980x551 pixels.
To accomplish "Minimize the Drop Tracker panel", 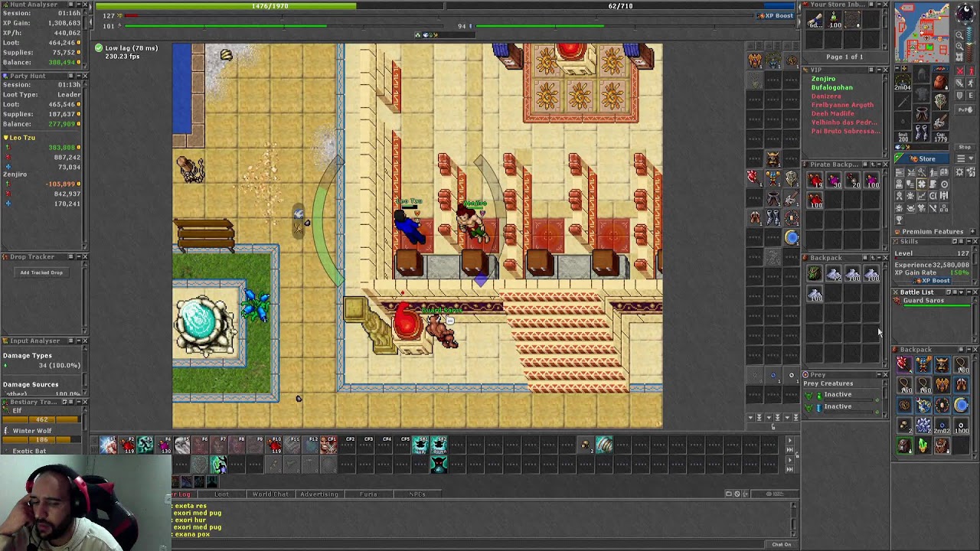I will pyautogui.click(x=78, y=256).
